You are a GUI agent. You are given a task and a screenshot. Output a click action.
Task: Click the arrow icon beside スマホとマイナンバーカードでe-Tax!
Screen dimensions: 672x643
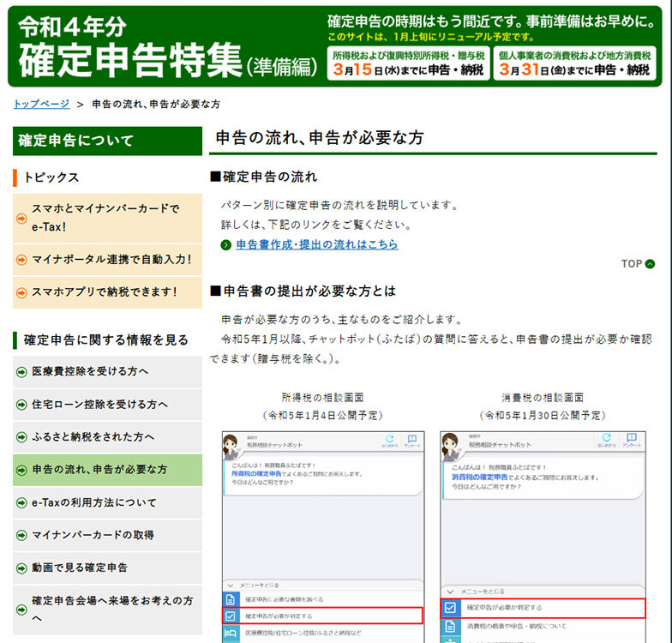pyautogui.click(x=22, y=218)
